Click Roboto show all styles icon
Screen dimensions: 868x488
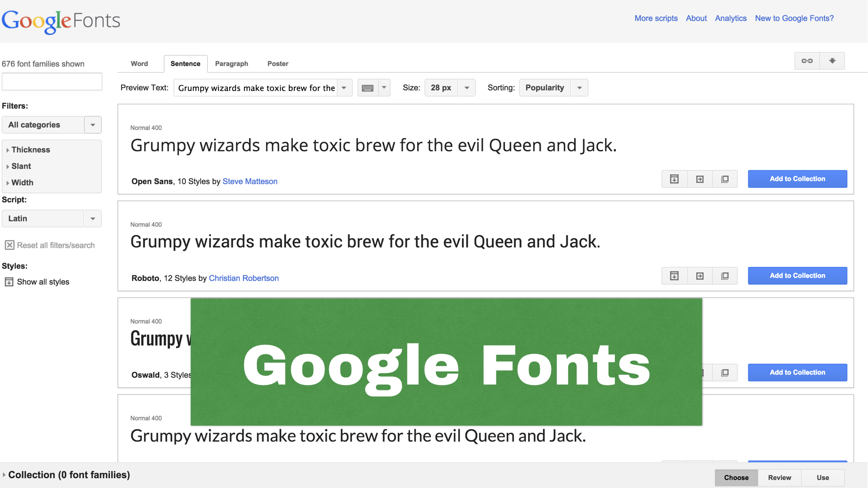(x=674, y=276)
